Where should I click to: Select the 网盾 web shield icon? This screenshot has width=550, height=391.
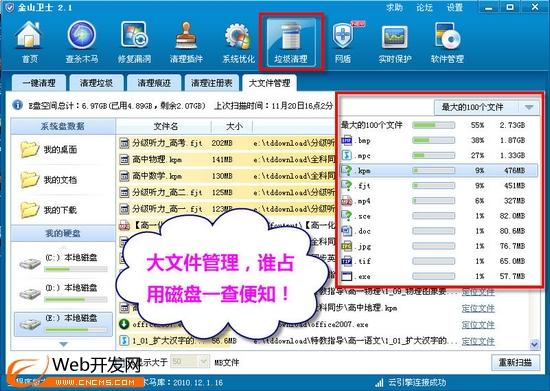tap(343, 42)
